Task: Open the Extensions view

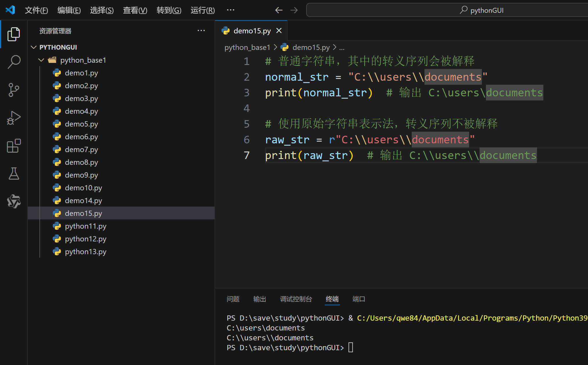Action: point(14,146)
